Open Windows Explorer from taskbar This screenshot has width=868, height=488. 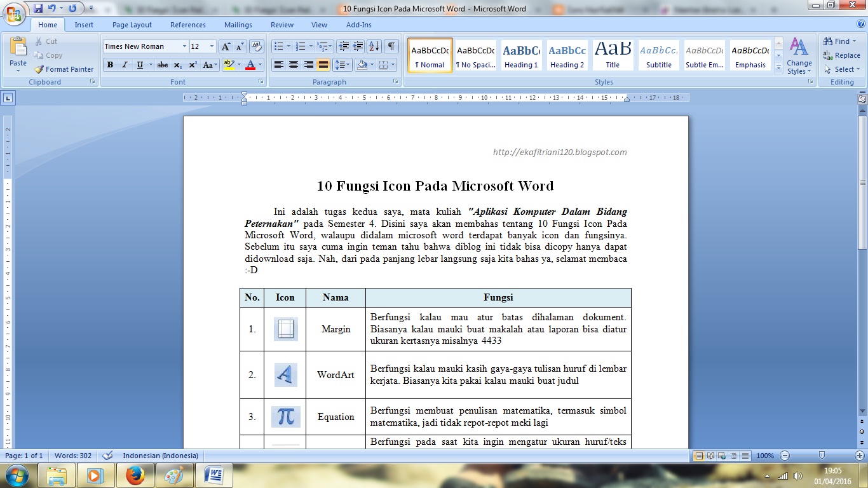click(57, 475)
